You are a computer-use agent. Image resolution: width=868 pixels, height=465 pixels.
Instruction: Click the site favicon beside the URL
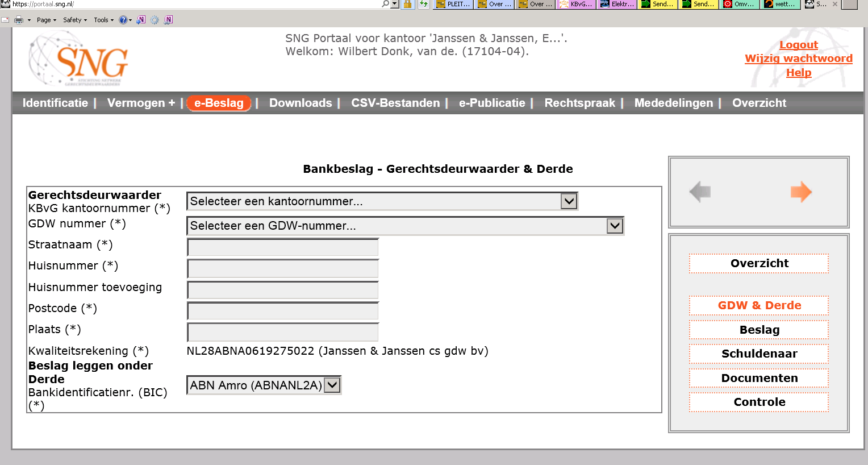coord(5,4)
